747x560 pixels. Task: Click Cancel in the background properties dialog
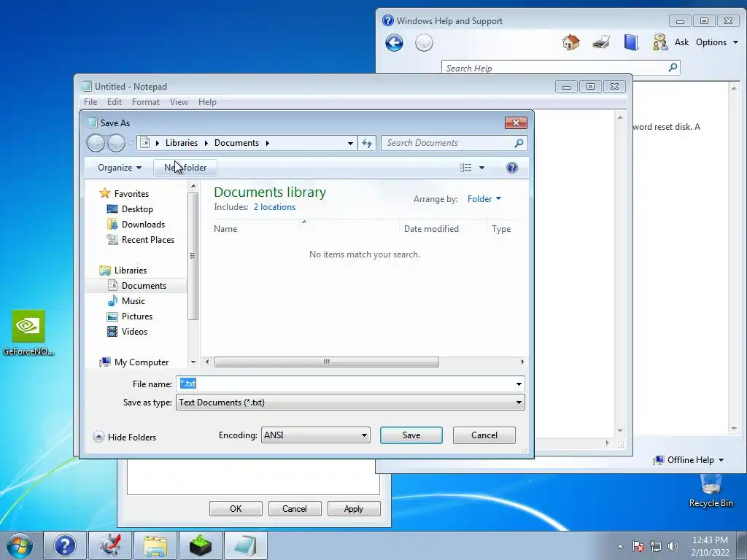(x=295, y=508)
